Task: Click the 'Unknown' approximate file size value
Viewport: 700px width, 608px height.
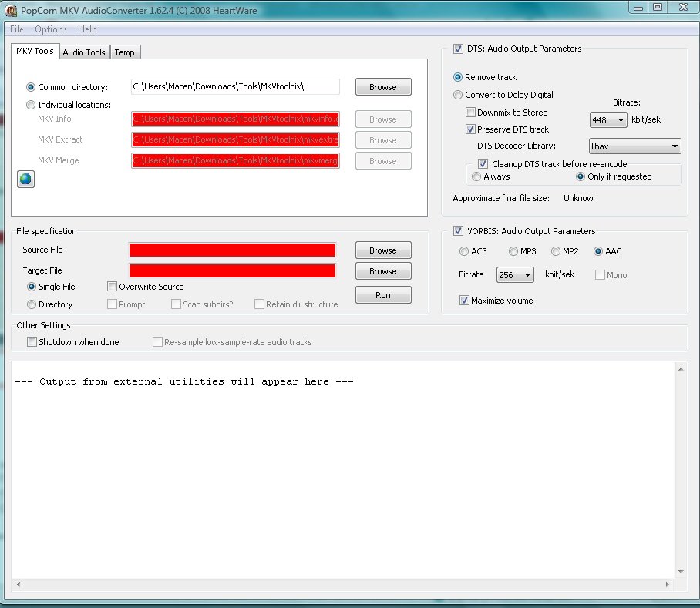Action: pos(581,198)
